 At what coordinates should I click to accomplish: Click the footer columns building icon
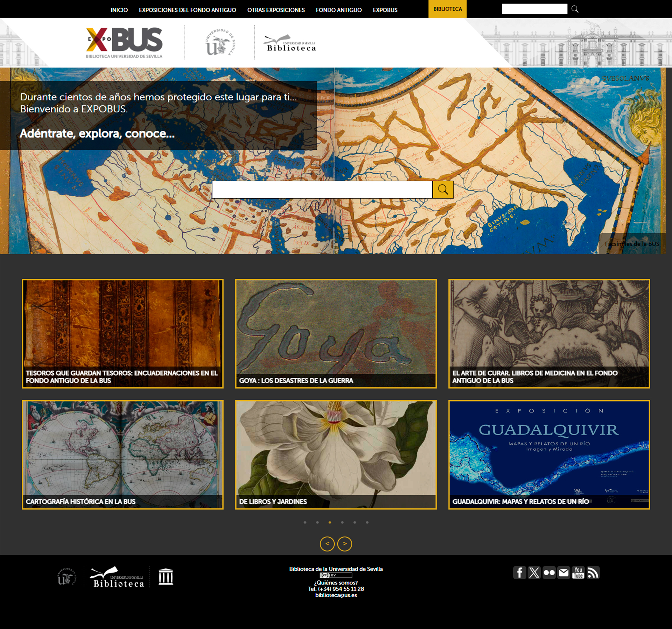[x=166, y=577]
